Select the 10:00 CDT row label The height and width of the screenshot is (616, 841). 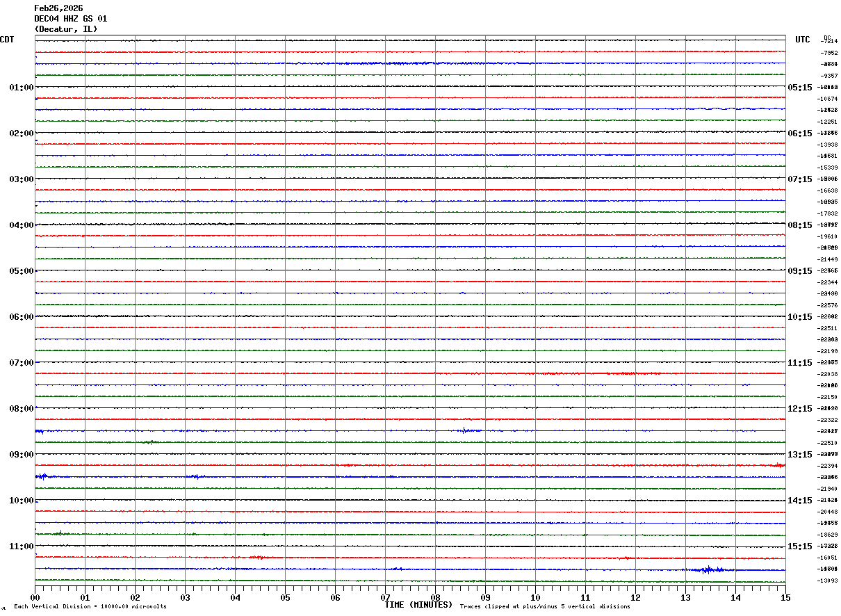tap(22, 500)
